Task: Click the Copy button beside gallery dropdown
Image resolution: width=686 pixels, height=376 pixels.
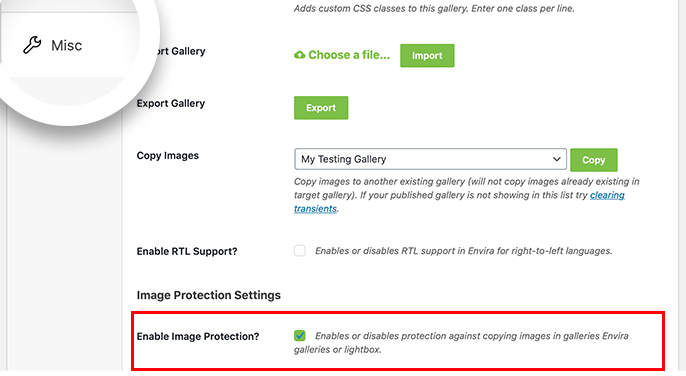Action: (x=594, y=160)
